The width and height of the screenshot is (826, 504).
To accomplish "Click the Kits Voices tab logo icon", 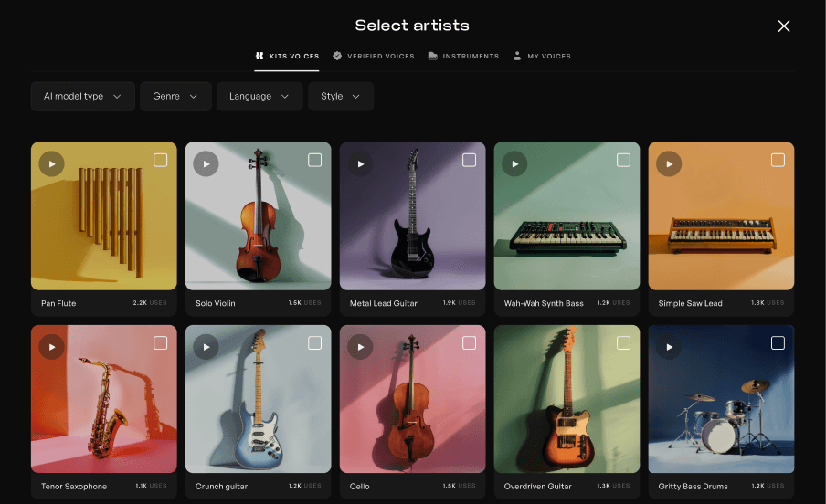I will click(x=259, y=56).
